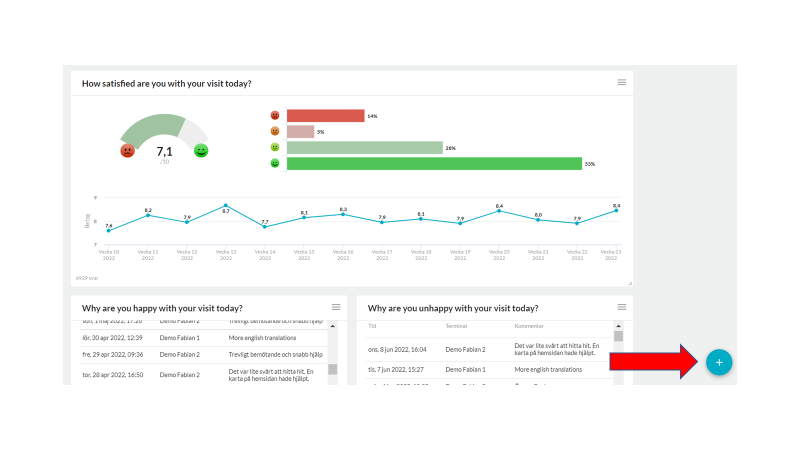Click the 'Why are you unhappy with your visit today?' title
Viewport: 800px width, 450px height.
point(453,308)
